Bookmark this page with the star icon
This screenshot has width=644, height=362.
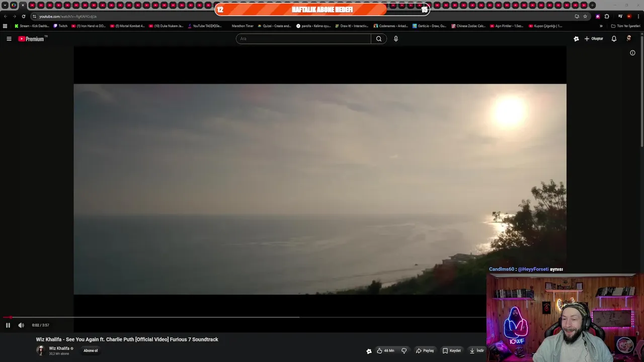(x=585, y=16)
